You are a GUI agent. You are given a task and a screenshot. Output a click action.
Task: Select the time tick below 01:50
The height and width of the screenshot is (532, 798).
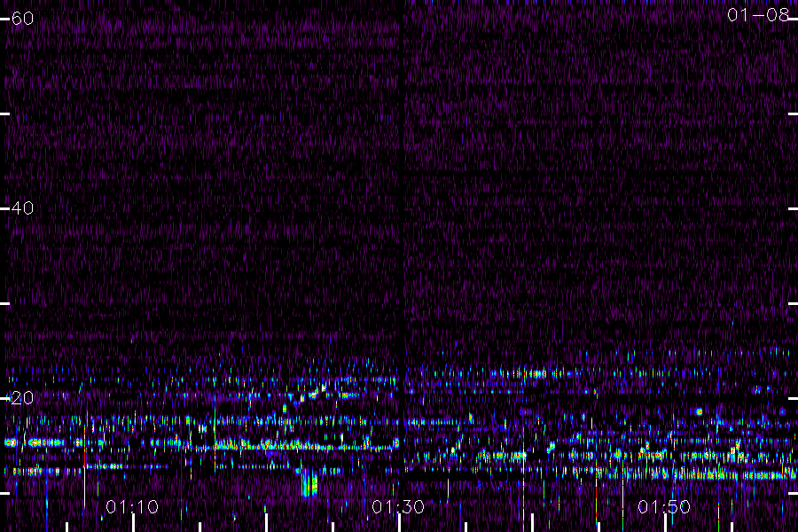tap(665, 523)
